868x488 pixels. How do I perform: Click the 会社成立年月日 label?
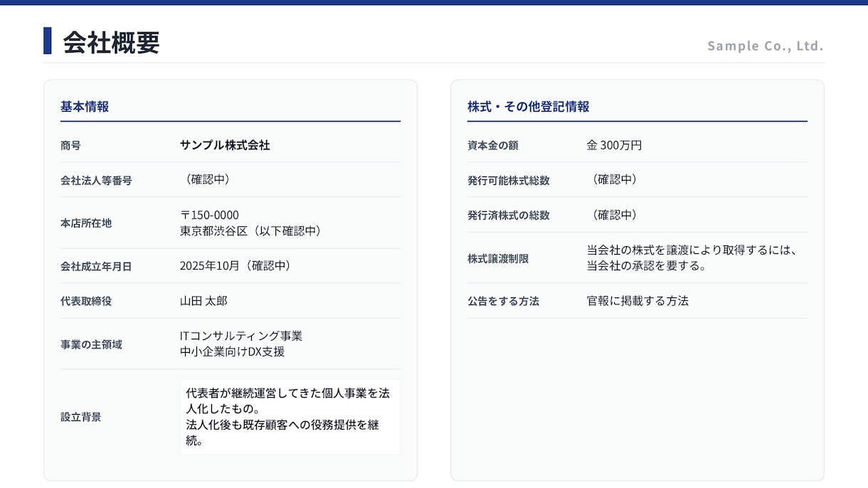point(96,267)
